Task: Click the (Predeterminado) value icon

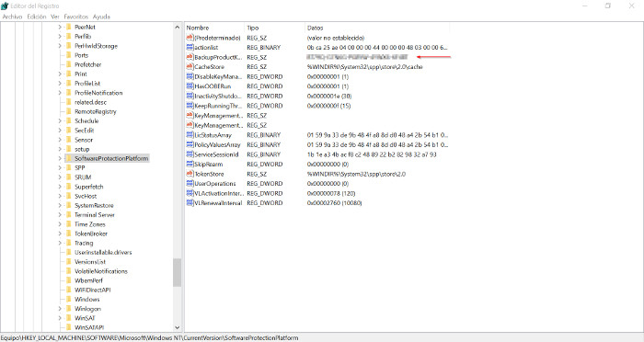Action: tap(190, 38)
